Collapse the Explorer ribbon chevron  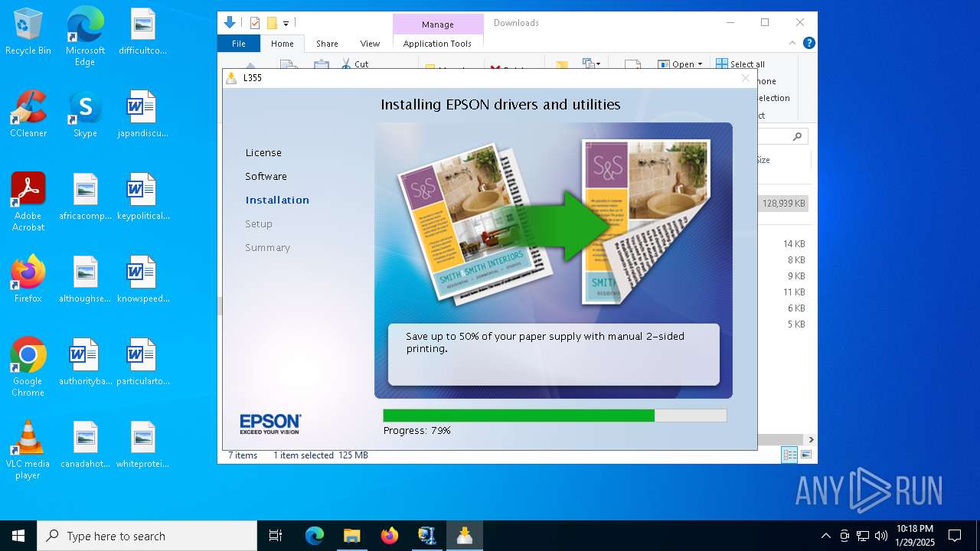[792, 44]
